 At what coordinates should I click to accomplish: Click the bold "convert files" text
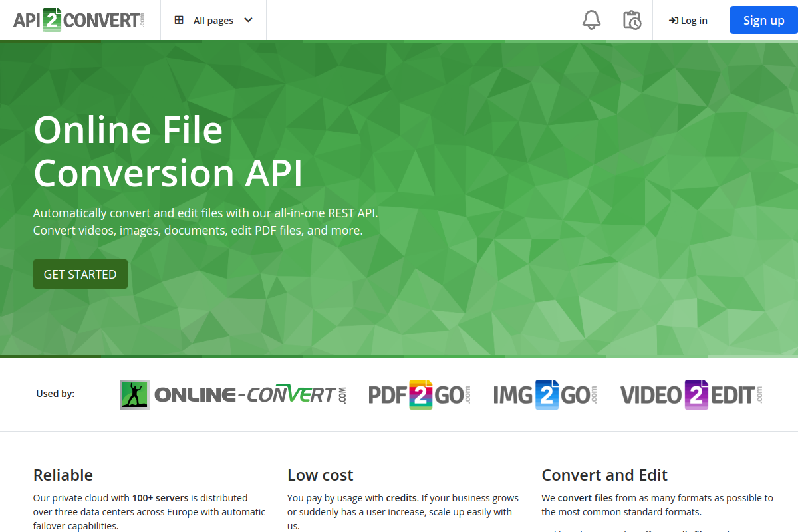585,497
